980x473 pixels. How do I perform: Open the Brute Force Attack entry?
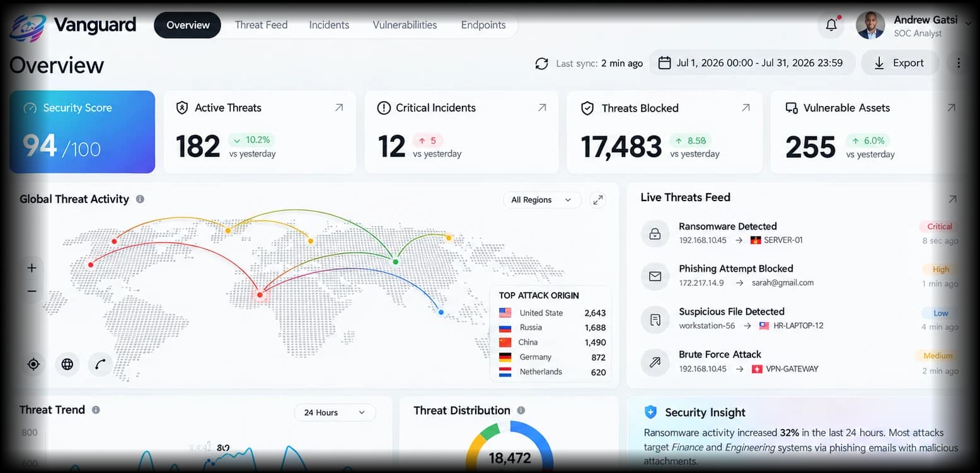click(799, 361)
